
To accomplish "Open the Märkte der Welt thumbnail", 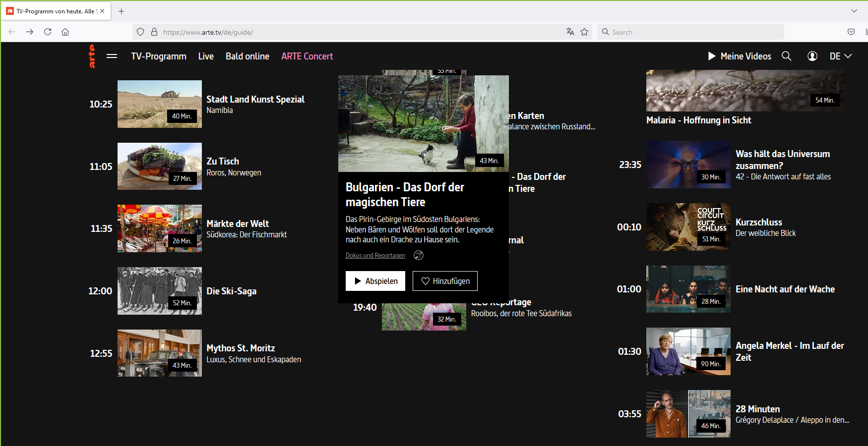I will (160, 228).
